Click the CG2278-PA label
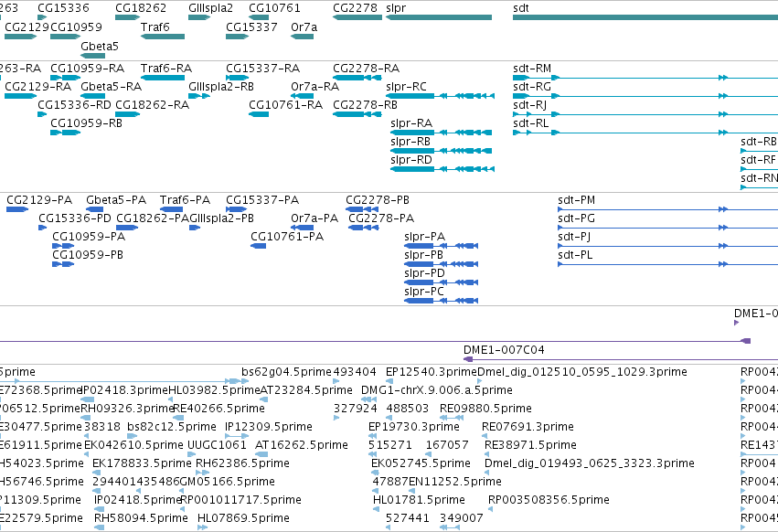The width and height of the screenshot is (778, 532). coord(381,218)
